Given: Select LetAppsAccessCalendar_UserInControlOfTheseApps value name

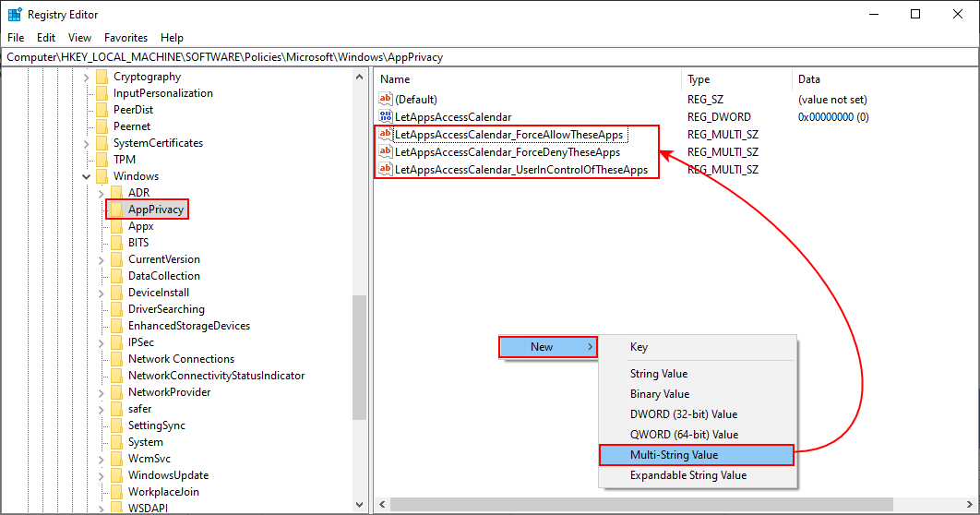Looking at the screenshot, I should [x=521, y=170].
